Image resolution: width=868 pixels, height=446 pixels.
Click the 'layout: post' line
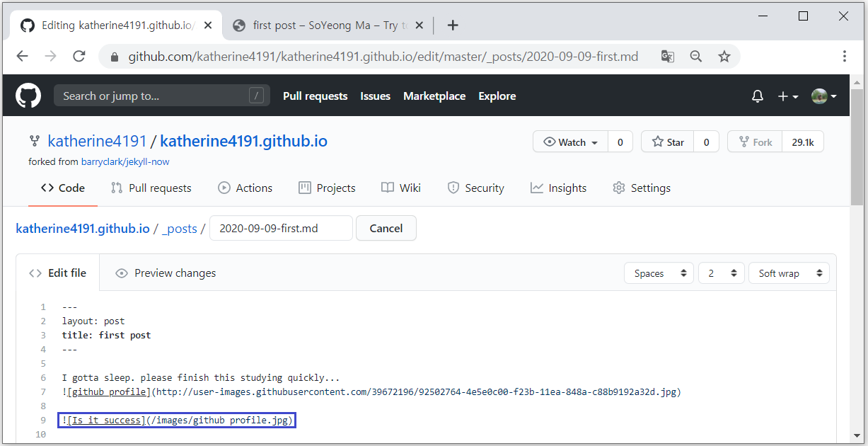pos(93,321)
